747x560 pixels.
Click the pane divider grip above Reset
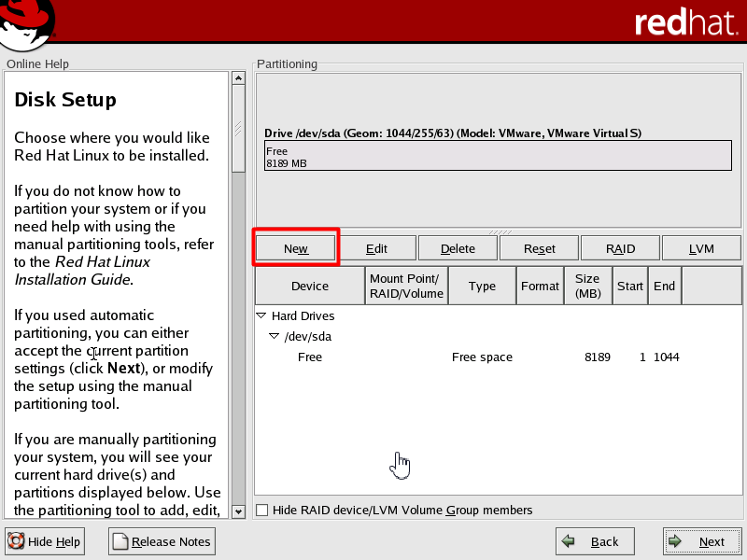500,231
